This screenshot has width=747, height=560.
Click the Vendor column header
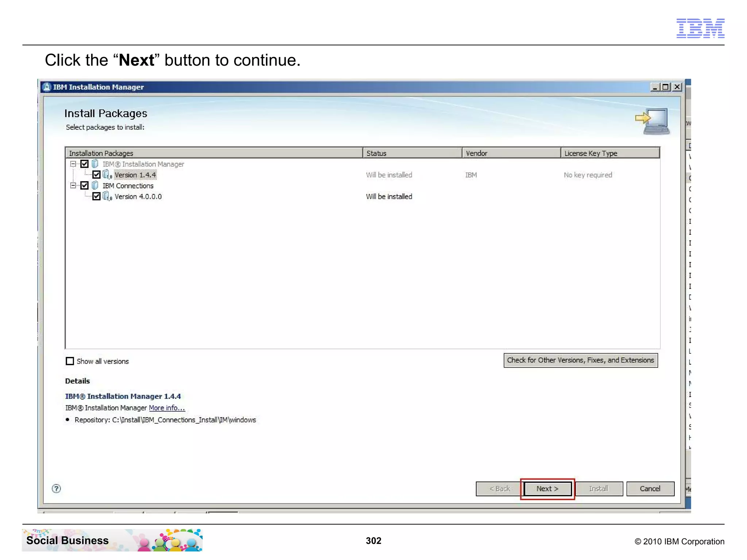511,153
